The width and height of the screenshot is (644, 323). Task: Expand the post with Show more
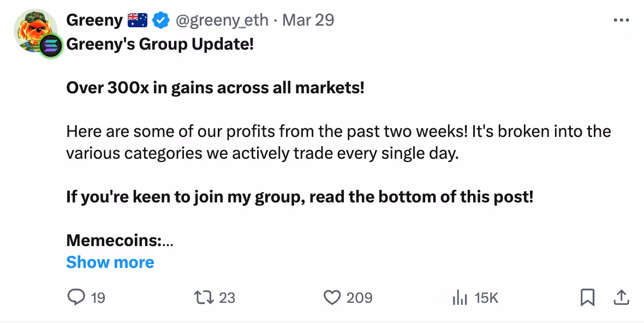110,262
